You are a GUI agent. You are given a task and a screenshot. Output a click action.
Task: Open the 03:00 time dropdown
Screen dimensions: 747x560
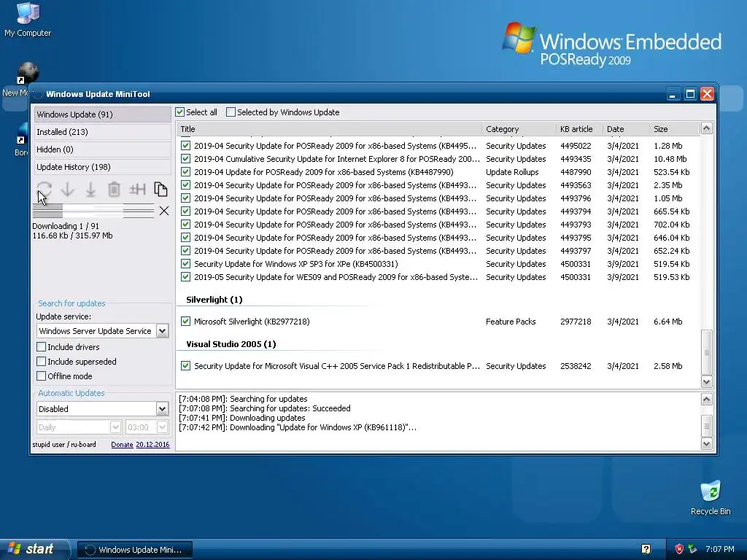(162, 427)
